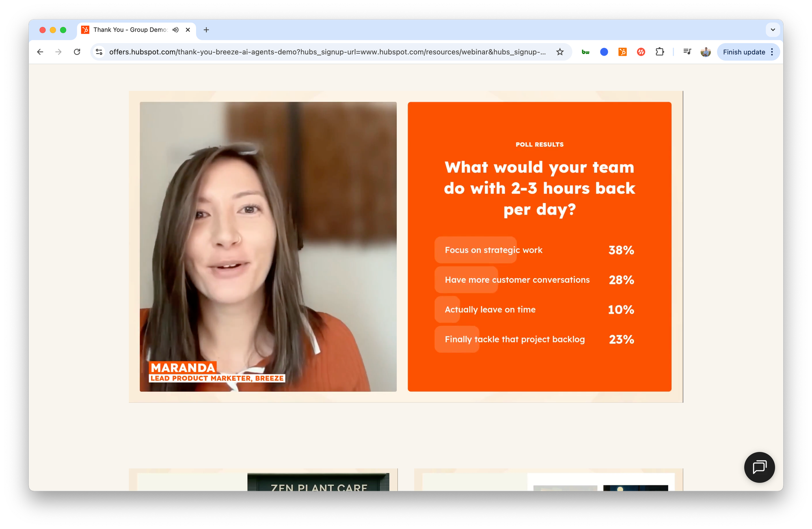Open the red H extension icon
This screenshot has width=812, height=529.
(641, 52)
